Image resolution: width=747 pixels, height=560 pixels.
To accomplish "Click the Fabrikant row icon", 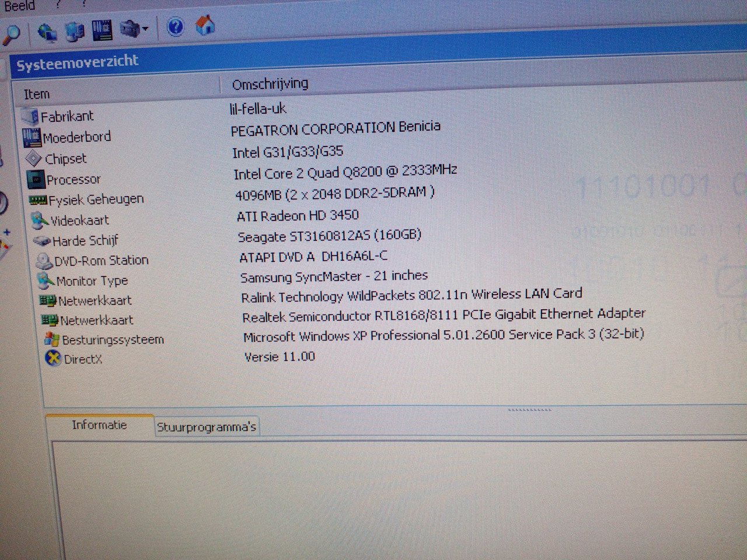I will 30,116.
